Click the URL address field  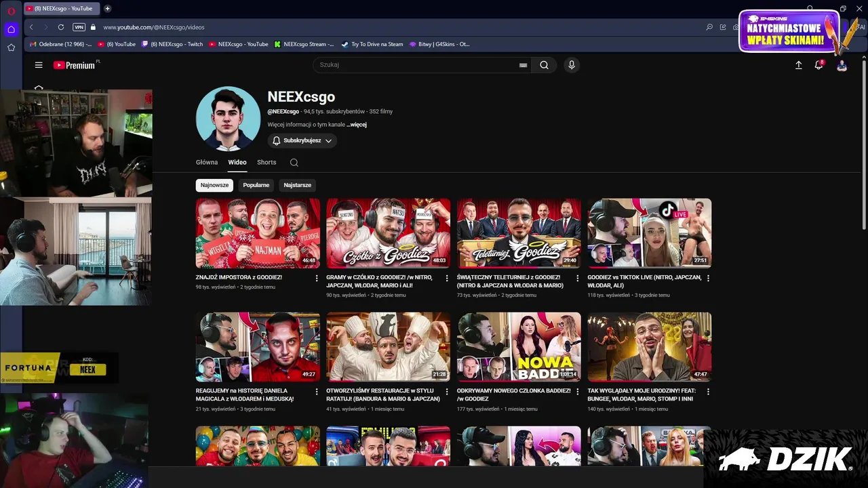(x=400, y=27)
